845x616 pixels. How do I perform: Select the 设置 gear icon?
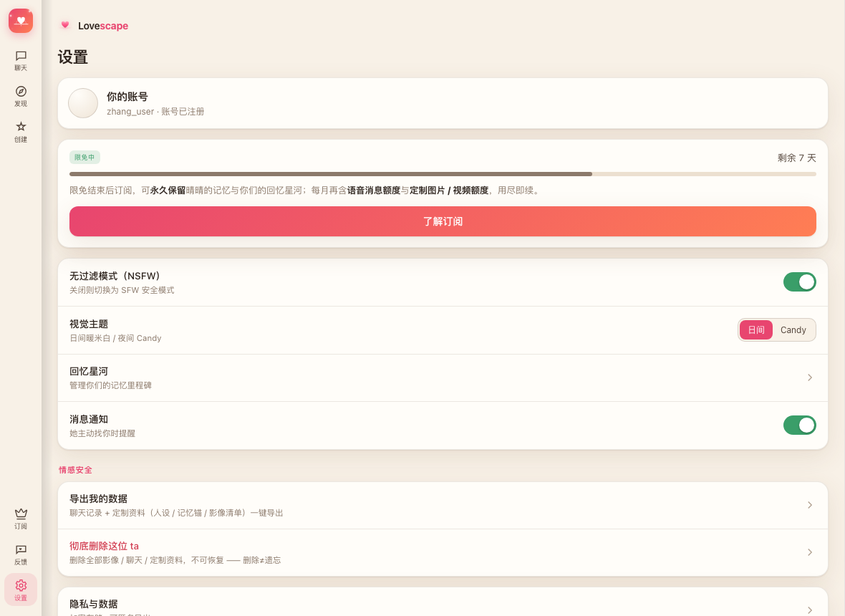[x=21, y=590]
